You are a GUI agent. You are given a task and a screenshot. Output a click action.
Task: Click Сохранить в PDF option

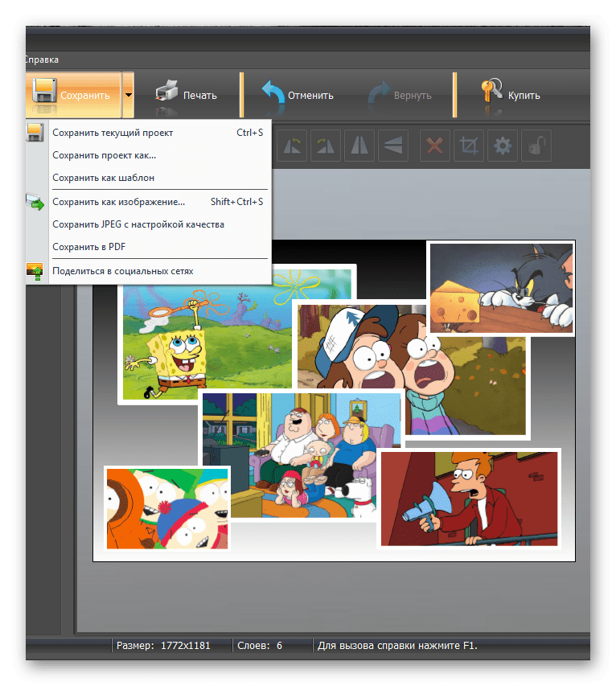(x=89, y=247)
